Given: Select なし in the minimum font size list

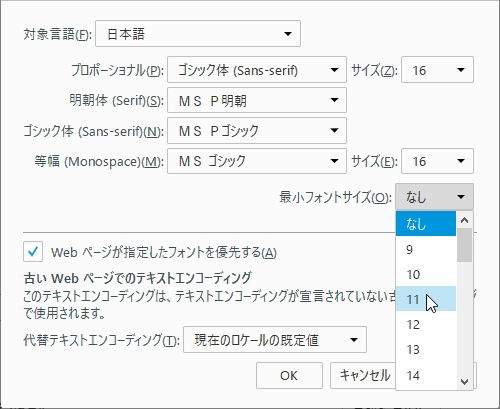Looking at the screenshot, I should tap(426, 223).
